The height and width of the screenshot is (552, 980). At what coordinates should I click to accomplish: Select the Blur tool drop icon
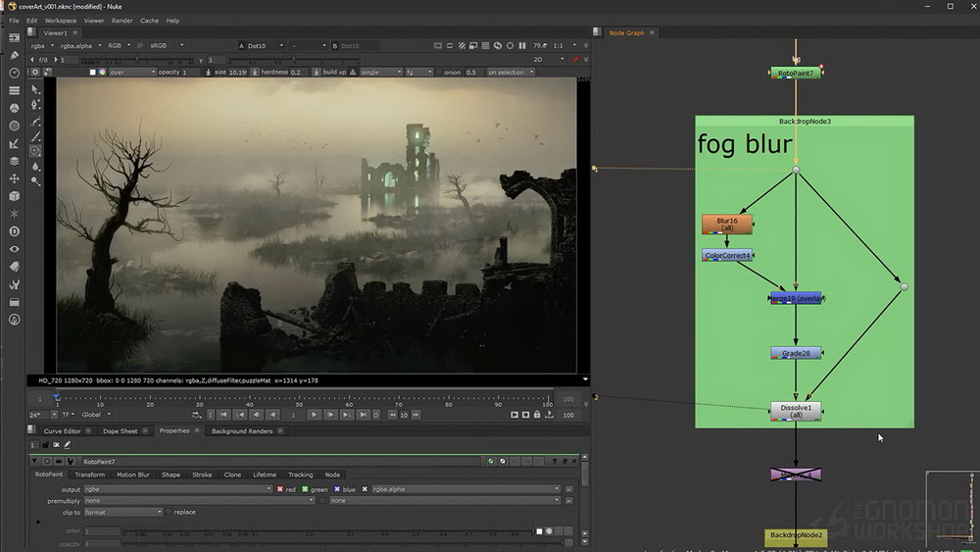(35, 167)
